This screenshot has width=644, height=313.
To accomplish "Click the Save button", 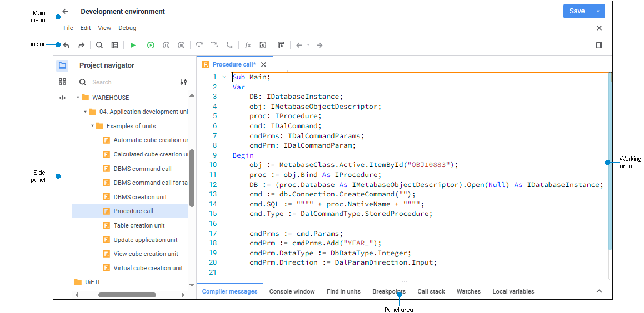I will [x=577, y=11].
